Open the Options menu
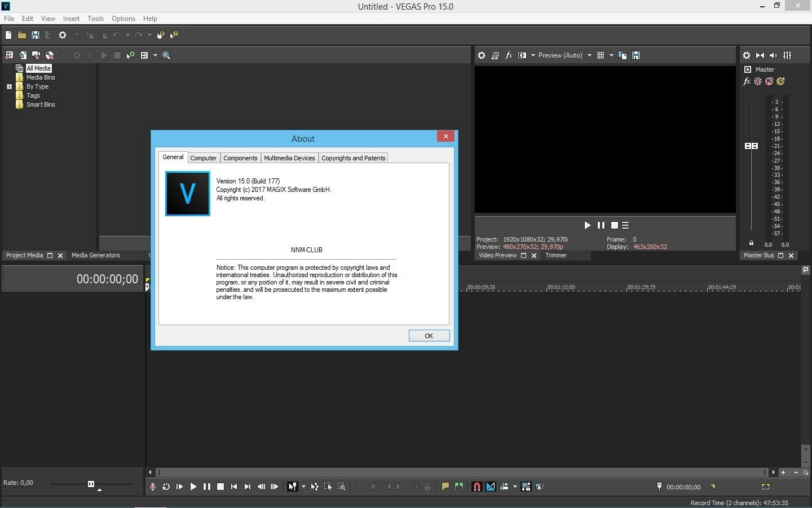Screen dimensions: 812x508 click(x=123, y=19)
